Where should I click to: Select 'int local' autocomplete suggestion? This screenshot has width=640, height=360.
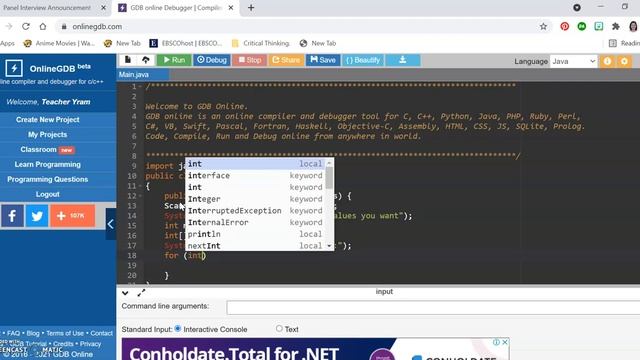[x=256, y=164]
